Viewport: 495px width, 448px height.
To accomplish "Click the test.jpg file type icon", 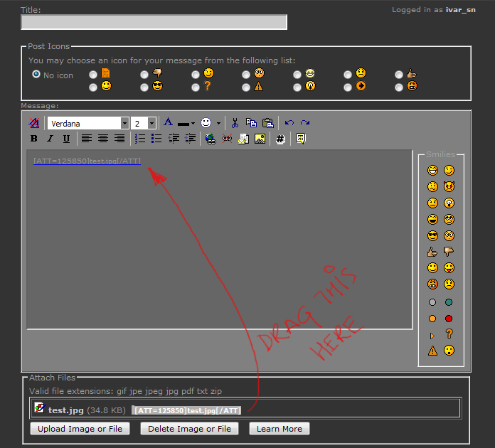I will click(x=39, y=407).
